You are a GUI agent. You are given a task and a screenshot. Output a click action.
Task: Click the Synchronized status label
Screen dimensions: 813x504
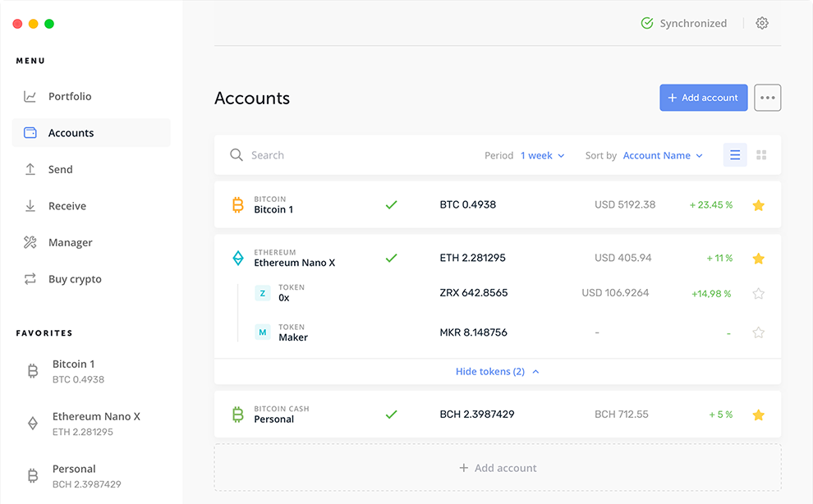tap(693, 23)
